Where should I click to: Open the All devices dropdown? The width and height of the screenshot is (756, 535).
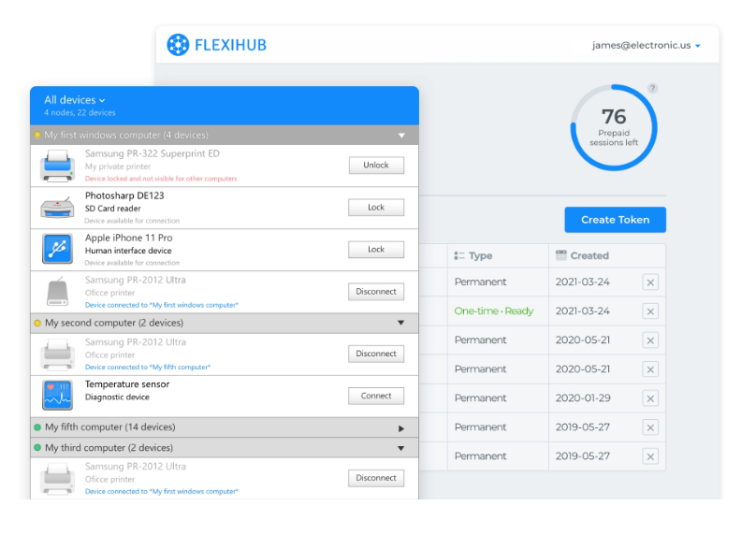pyautogui.click(x=75, y=100)
